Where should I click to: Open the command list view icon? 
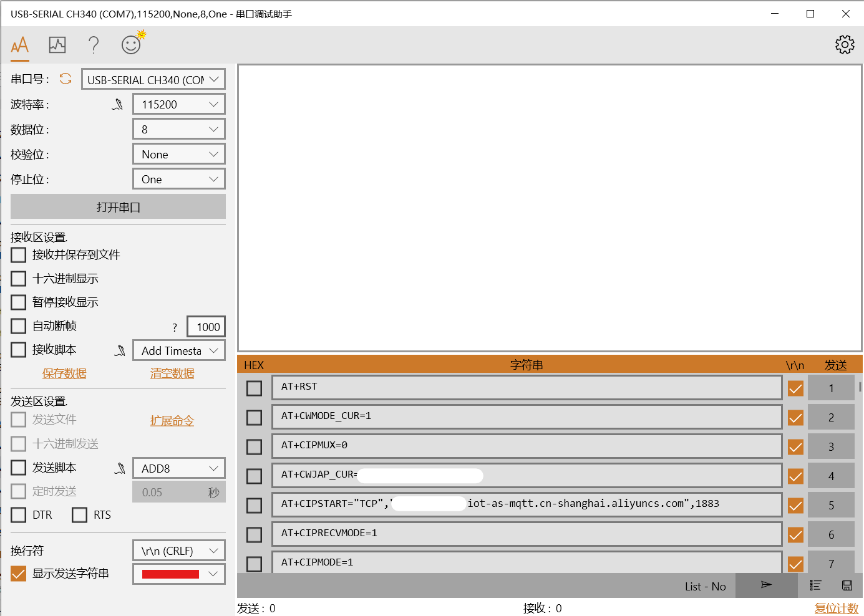815,585
